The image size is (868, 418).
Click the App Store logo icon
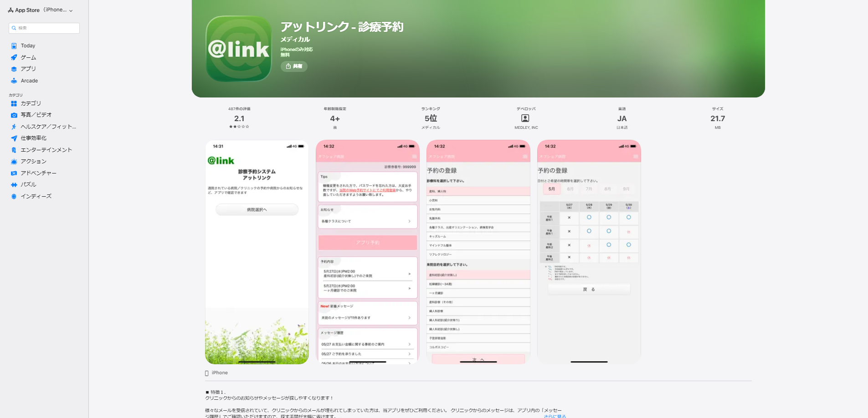[x=10, y=10]
